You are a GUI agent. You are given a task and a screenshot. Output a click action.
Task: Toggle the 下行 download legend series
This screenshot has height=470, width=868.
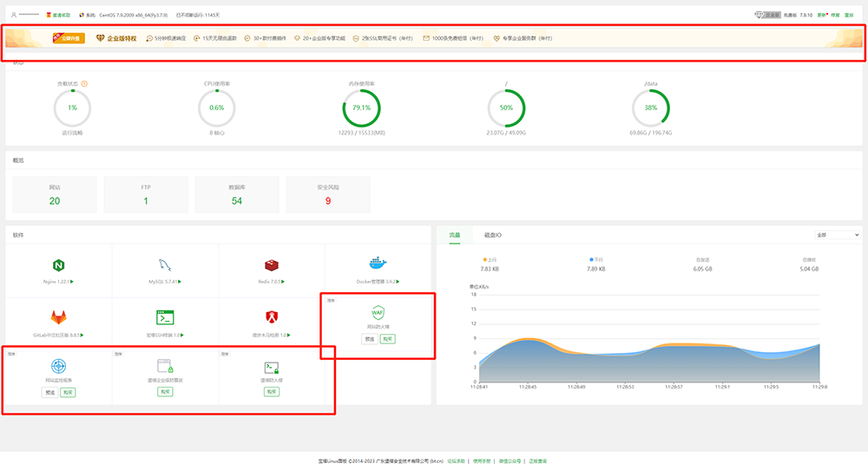coord(595,258)
